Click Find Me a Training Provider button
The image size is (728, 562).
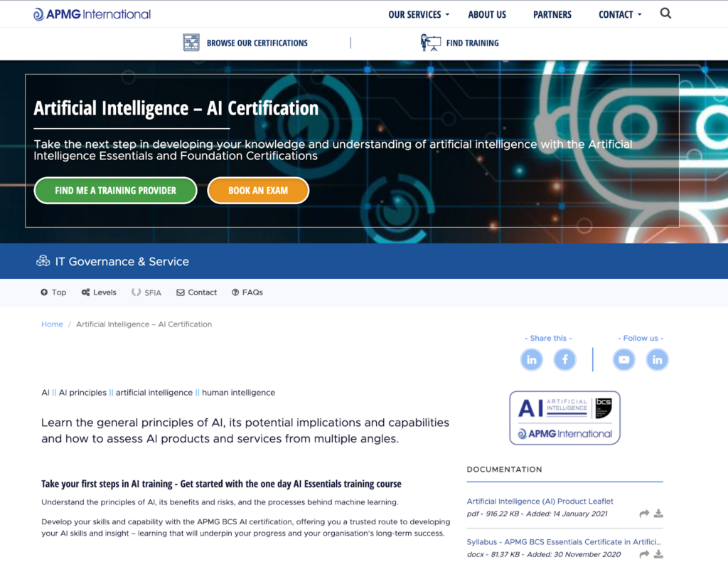pos(116,191)
